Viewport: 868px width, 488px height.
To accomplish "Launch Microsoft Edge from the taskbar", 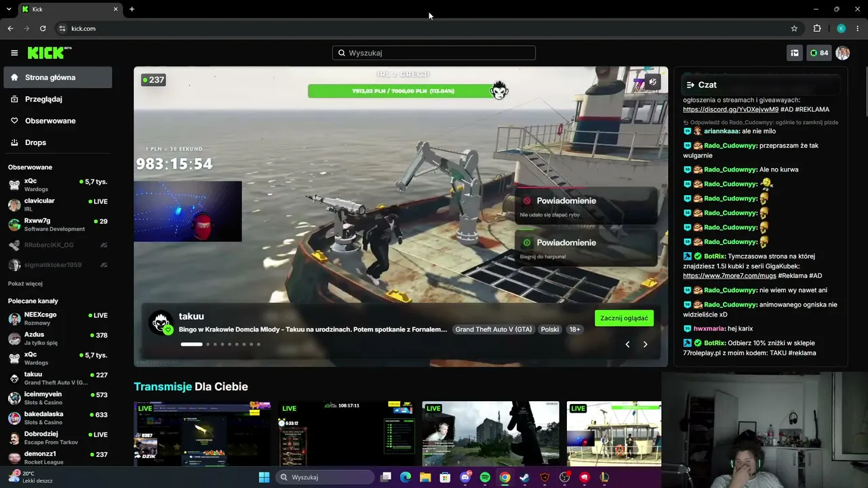I will click(x=406, y=477).
